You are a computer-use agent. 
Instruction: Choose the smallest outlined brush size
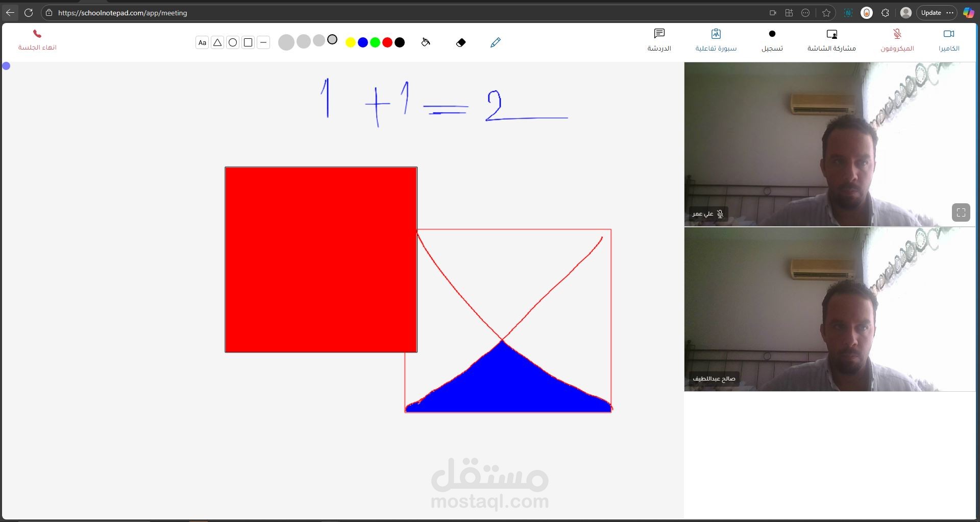pyautogui.click(x=332, y=39)
